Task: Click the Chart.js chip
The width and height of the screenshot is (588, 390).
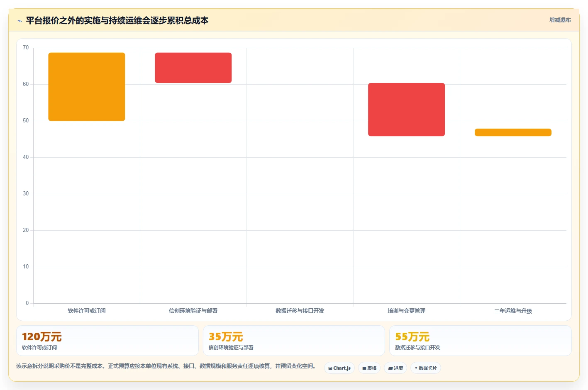Action: click(339, 368)
